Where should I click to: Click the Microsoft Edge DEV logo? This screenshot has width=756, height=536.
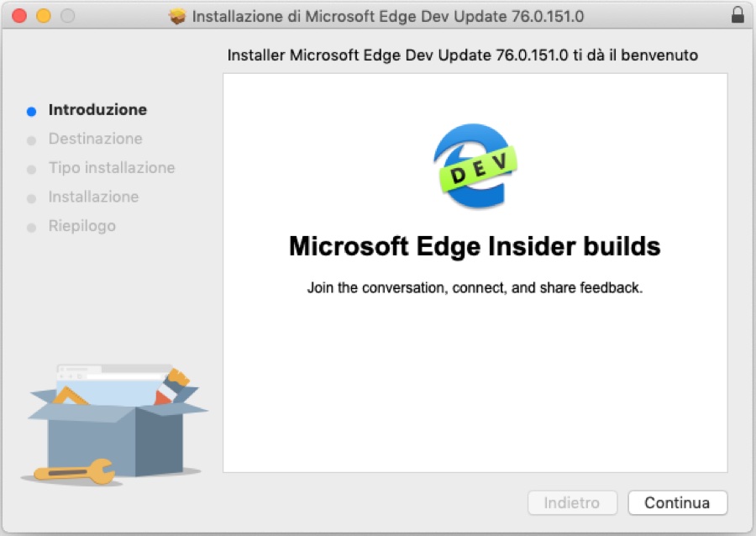(475, 166)
